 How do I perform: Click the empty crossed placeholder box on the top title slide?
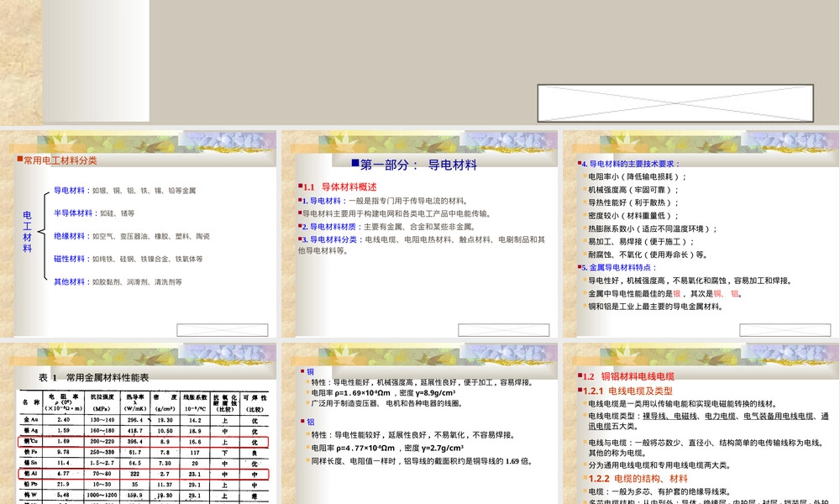coord(675,102)
